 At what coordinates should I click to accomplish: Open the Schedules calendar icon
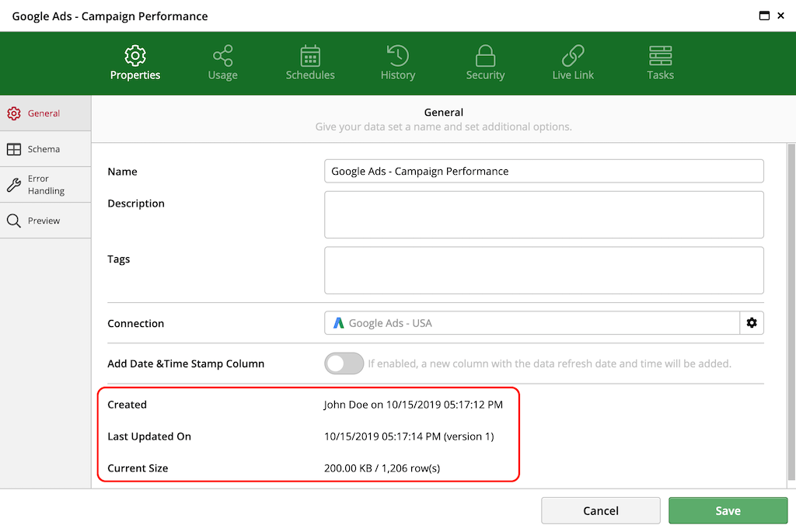(310, 56)
